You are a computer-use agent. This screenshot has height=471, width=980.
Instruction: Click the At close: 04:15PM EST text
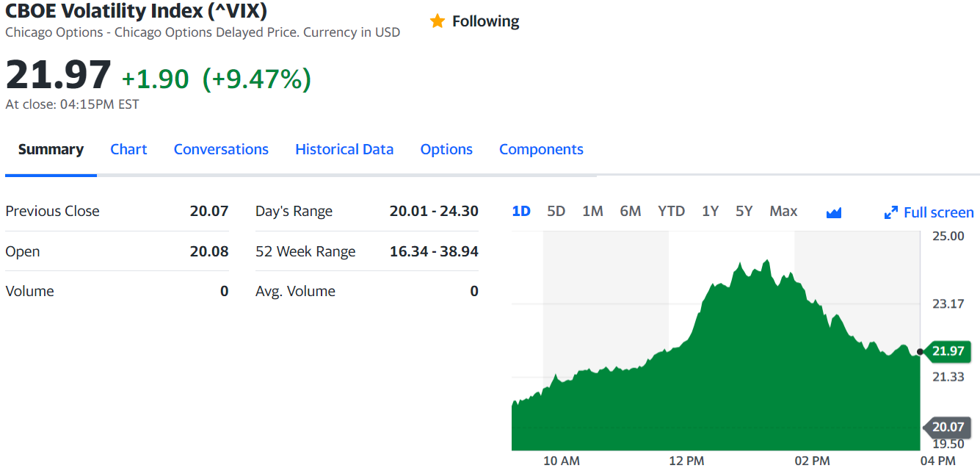coord(72,104)
